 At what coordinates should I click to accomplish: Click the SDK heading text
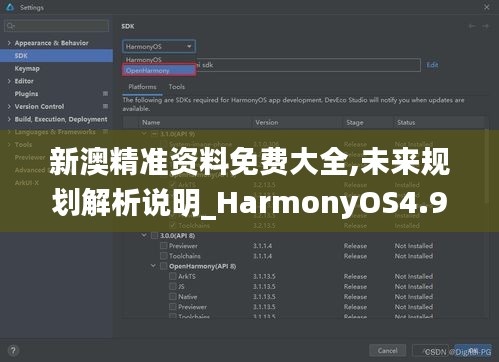[x=128, y=26]
